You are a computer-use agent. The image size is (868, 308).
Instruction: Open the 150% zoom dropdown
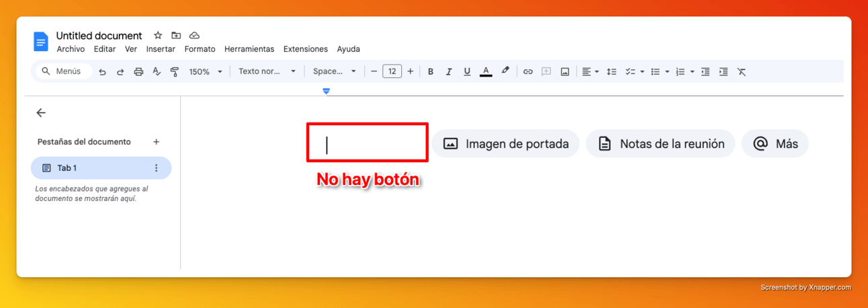[x=206, y=71]
